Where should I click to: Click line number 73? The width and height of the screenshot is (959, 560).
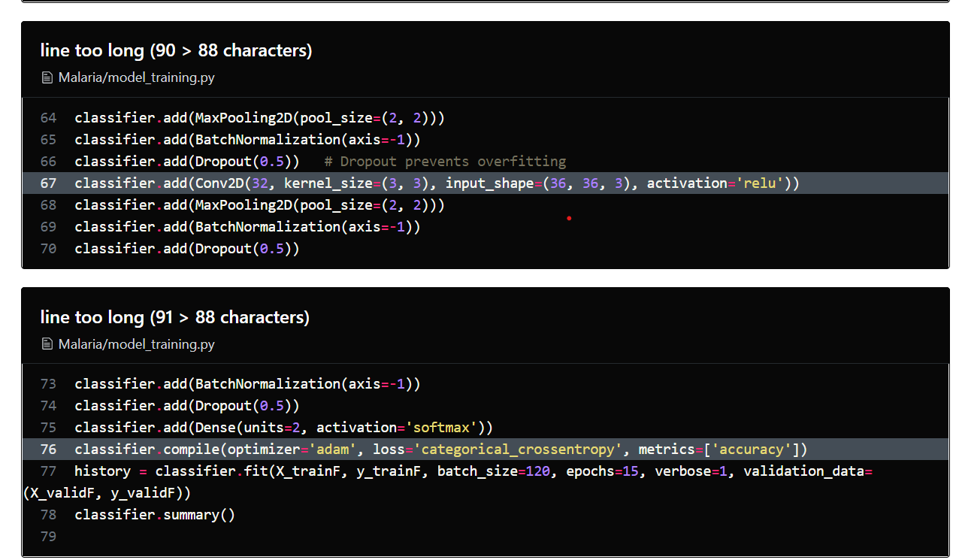[x=48, y=384]
